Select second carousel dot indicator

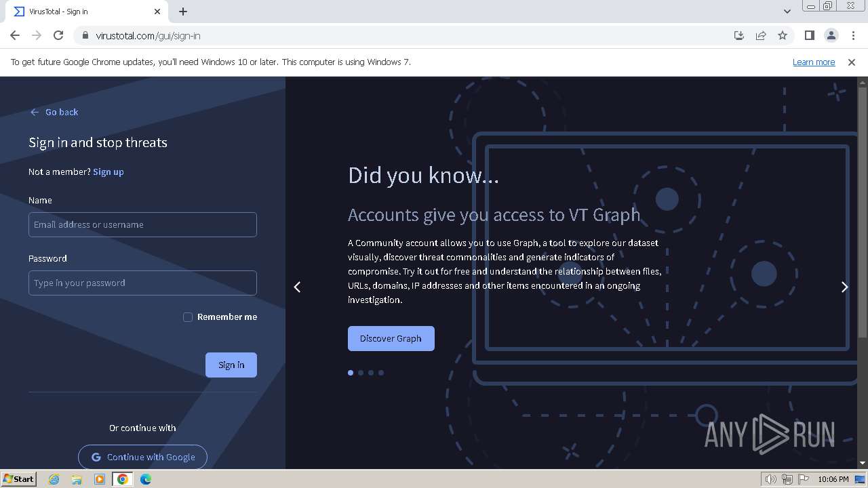click(361, 373)
